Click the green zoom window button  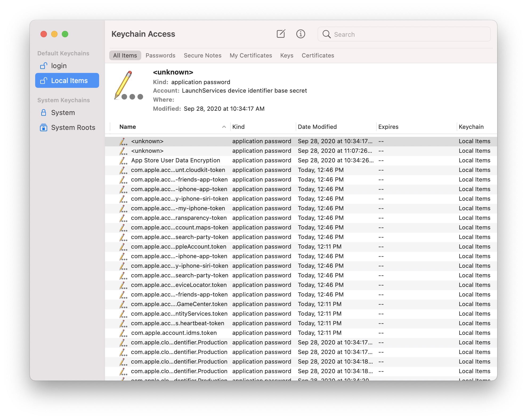click(65, 34)
